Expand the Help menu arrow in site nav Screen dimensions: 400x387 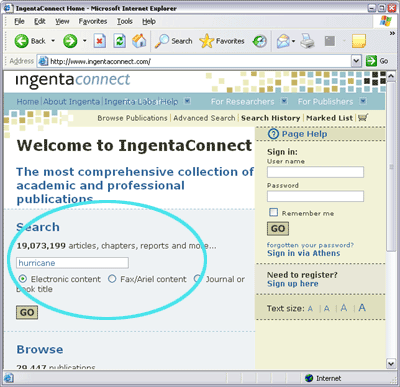tap(188, 101)
